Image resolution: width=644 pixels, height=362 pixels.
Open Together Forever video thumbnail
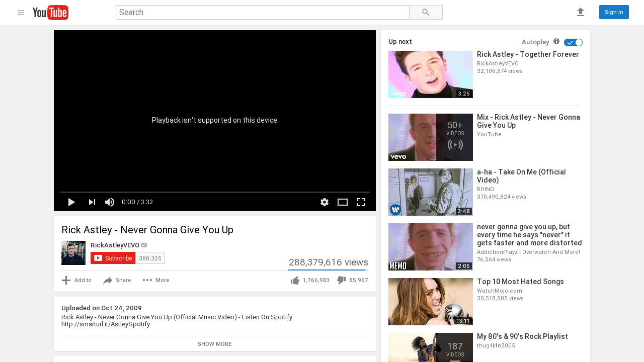pyautogui.click(x=431, y=74)
